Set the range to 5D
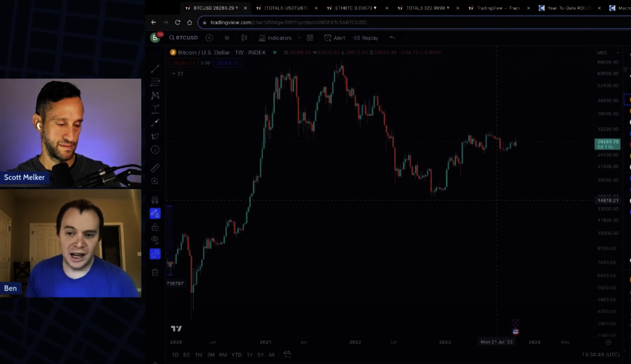This screenshot has height=364, width=631. pos(186,355)
